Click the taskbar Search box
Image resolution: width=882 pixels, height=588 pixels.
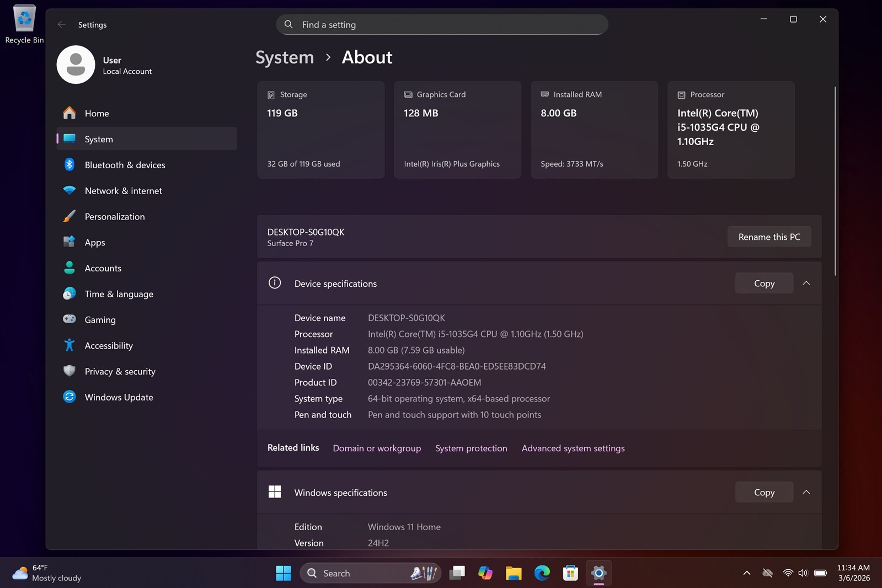pos(370,573)
